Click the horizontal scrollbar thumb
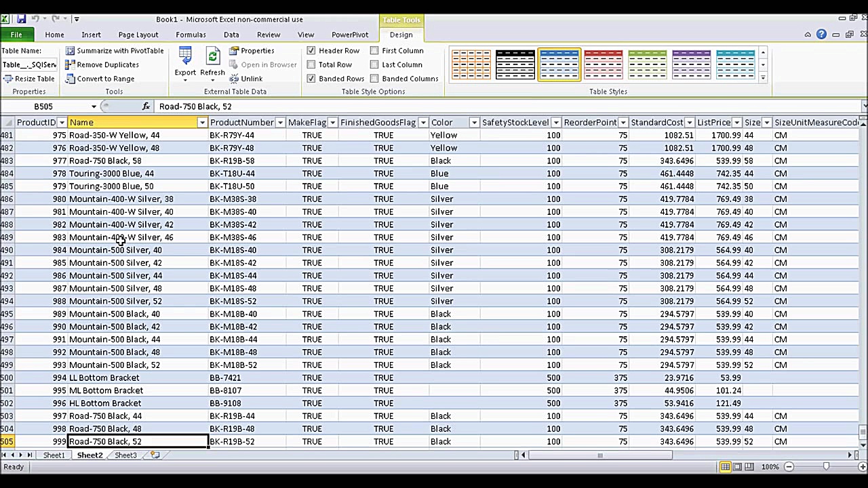 600,455
